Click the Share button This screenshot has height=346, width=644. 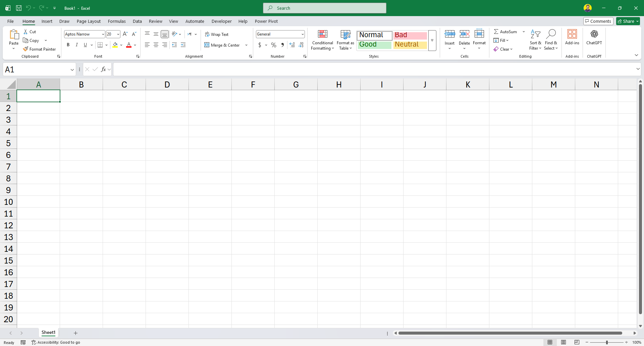628,21
